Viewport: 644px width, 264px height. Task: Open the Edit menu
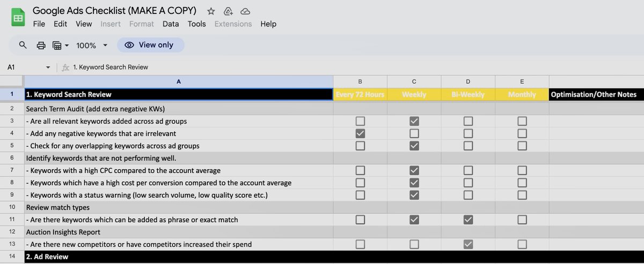(60, 24)
